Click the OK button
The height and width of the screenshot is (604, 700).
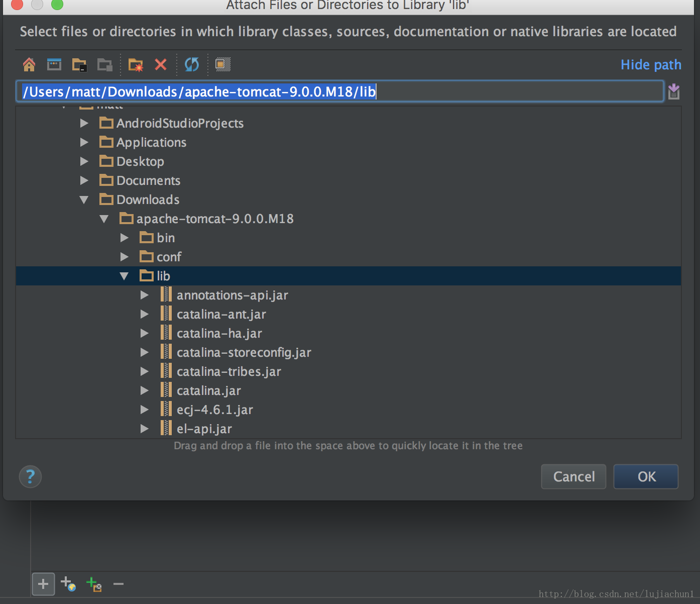click(x=646, y=476)
